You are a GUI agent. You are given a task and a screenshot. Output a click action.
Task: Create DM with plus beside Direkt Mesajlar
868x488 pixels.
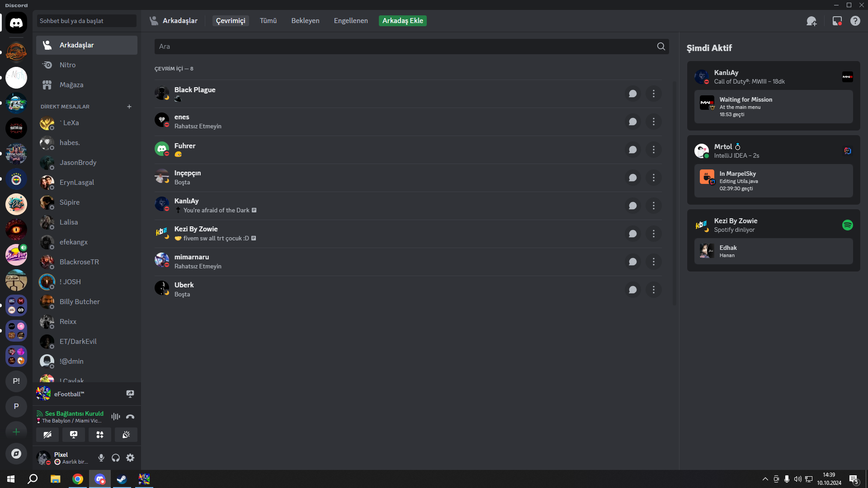[x=129, y=107]
